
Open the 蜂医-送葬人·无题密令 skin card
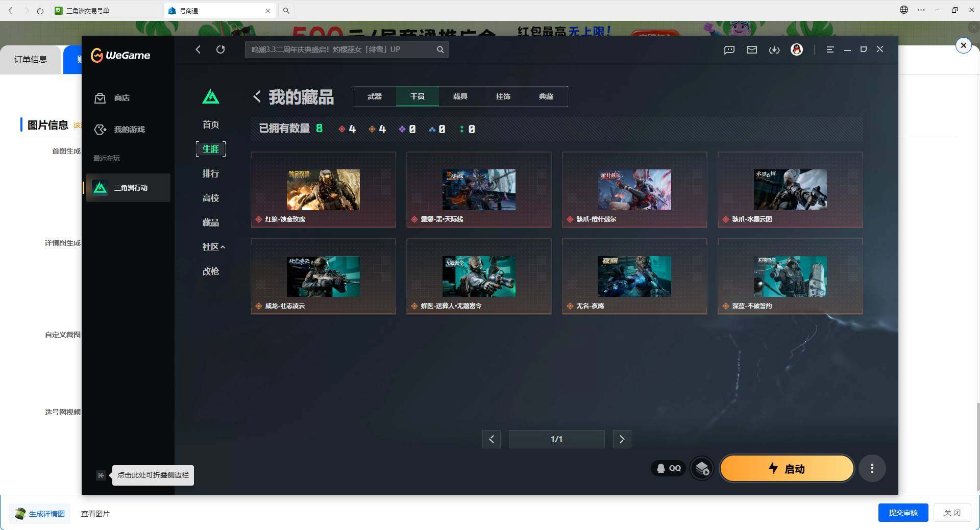pos(479,276)
